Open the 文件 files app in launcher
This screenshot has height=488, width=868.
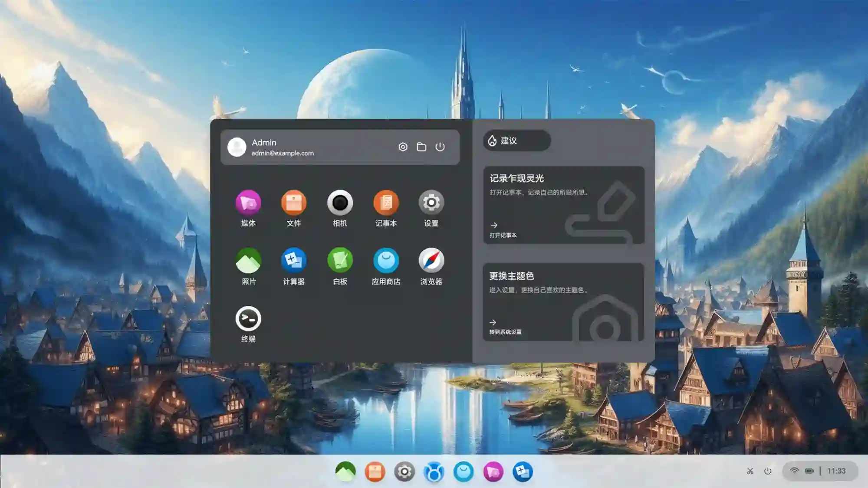tap(294, 203)
